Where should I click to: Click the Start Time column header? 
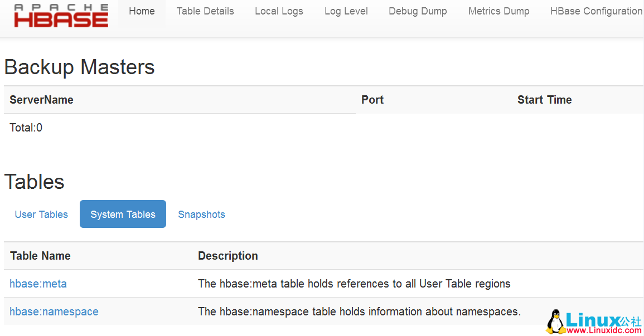[544, 100]
